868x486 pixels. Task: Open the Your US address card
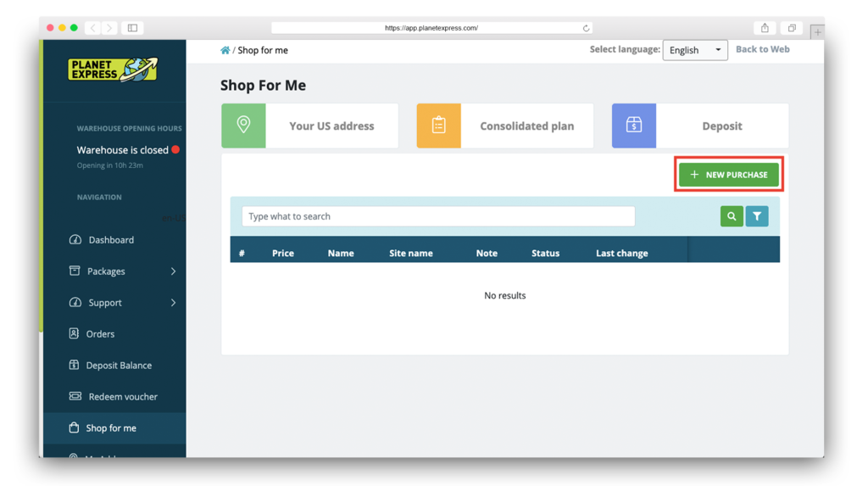tap(310, 126)
